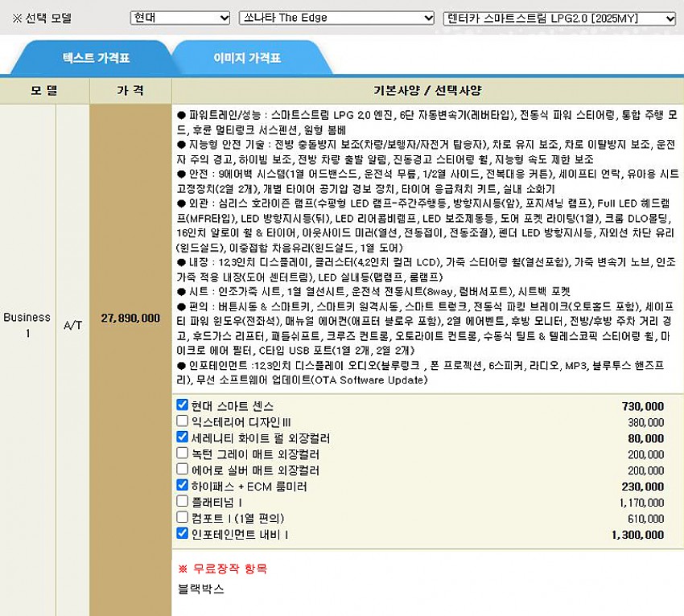This screenshot has height=616, width=684.
Task: Open the 렌터카 스마트스트림 LPG2.0 trim dropdown
Action: coord(559,18)
